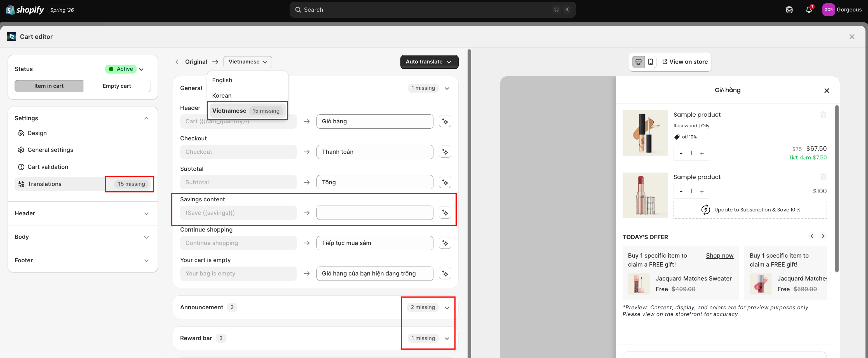Expand the Body settings section
The height and width of the screenshot is (358, 868).
[x=83, y=237]
